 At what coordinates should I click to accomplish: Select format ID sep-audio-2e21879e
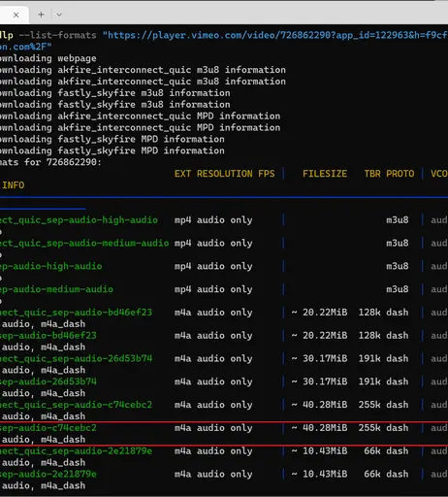coord(48,475)
